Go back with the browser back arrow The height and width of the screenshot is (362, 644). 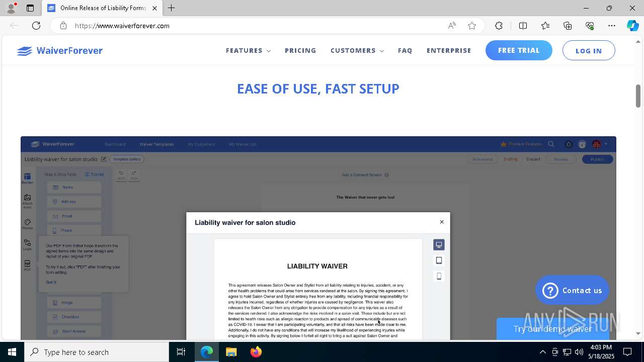pos(14,26)
